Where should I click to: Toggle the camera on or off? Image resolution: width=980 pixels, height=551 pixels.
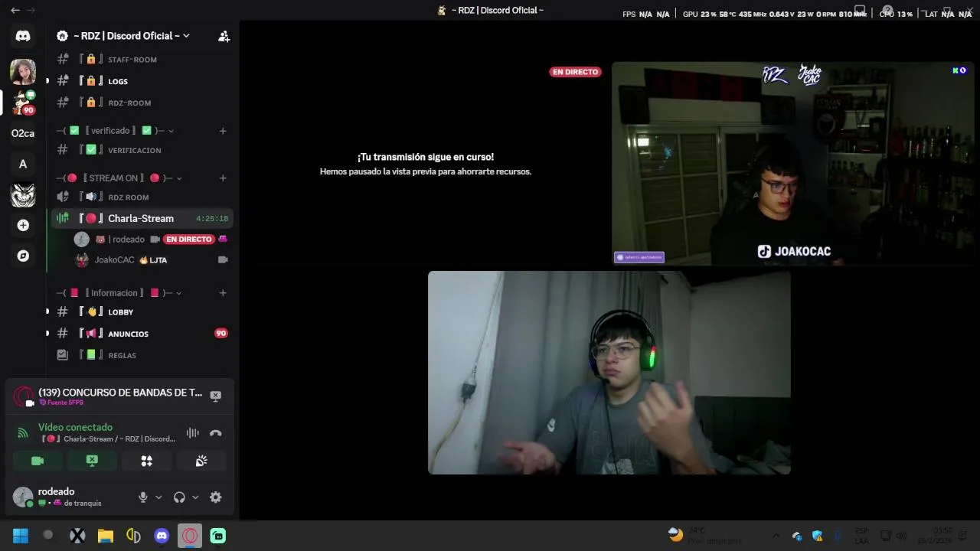tap(38, 461)
